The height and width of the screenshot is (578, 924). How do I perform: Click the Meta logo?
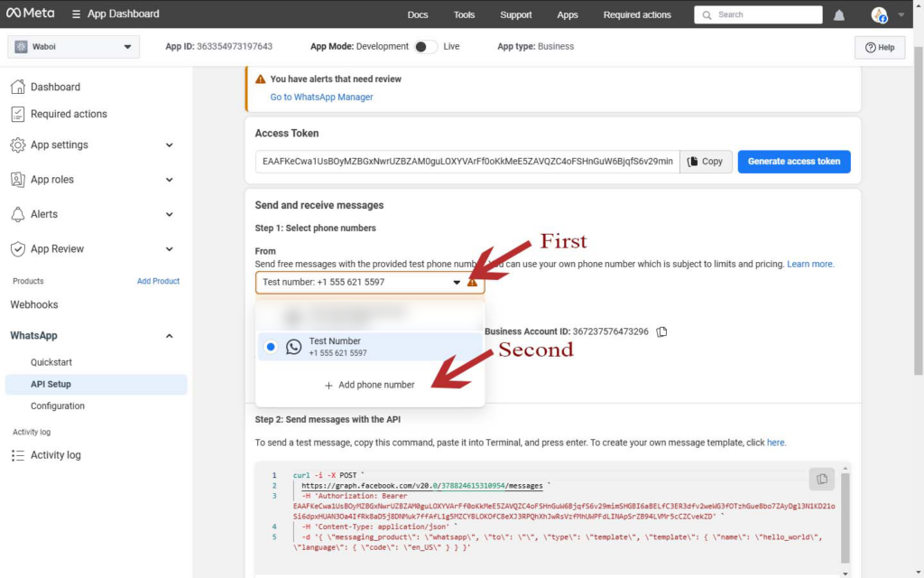(30, 13)
